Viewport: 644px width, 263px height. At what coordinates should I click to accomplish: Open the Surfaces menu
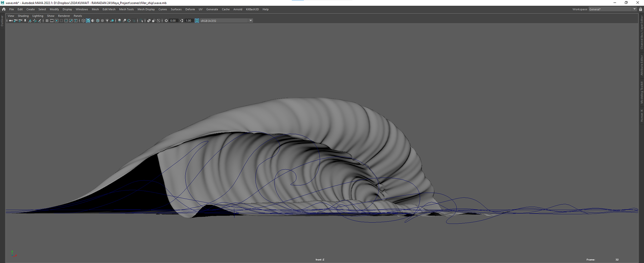point(176,9)
